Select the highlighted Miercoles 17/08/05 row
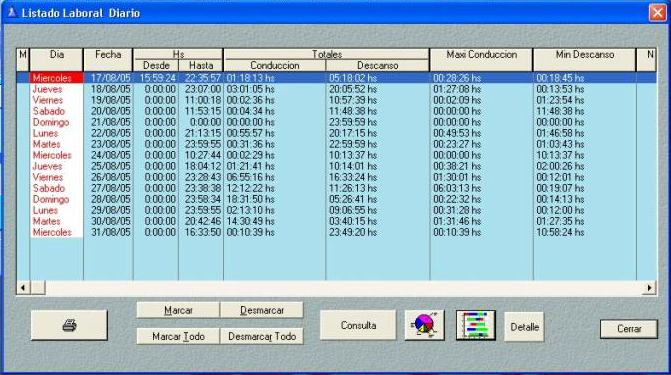671x375 pixels. pos(337,78)
